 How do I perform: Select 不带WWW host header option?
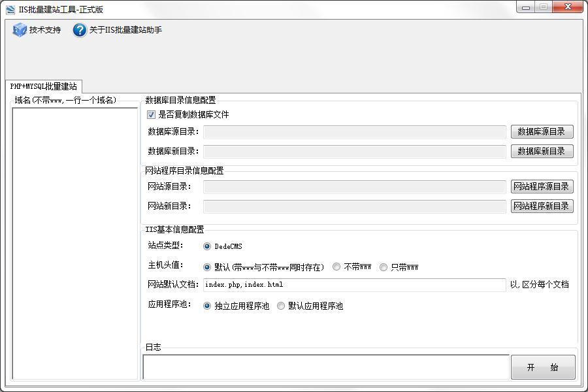[x=336, y=267]
